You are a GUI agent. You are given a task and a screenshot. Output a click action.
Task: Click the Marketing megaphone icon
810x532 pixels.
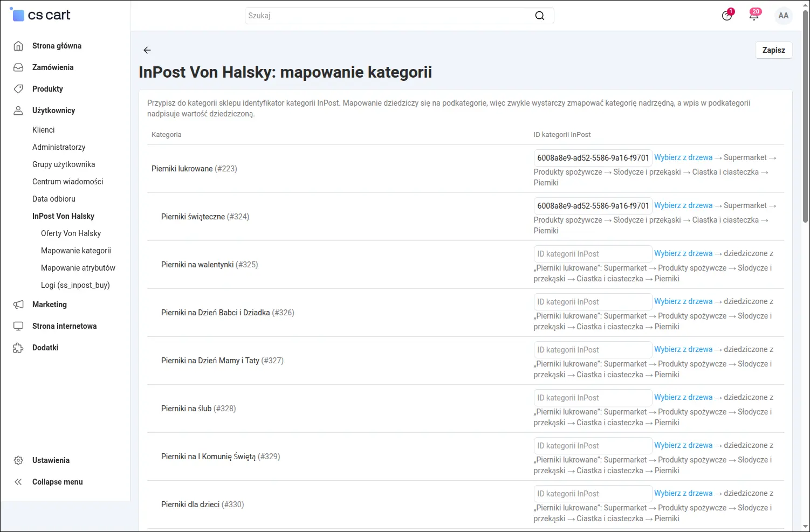pyautogui.click(x=18, y=305)
